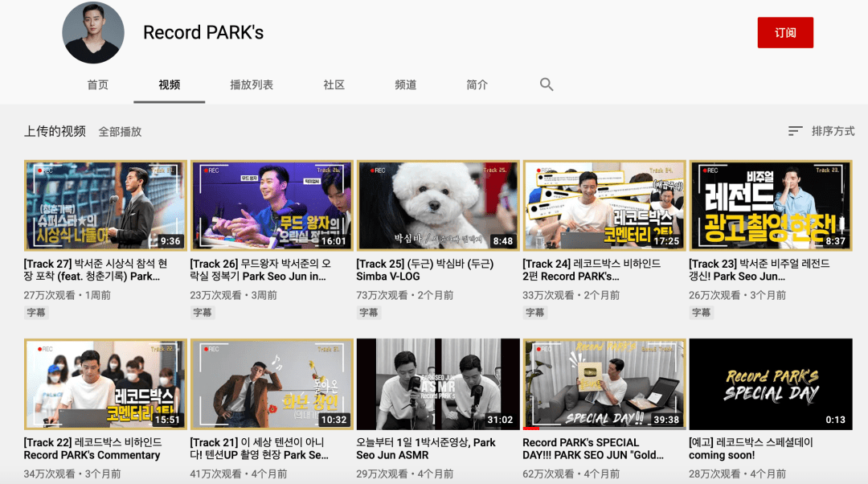
Task: Open Track 27 video thumbnail
Action: (105, 206)
